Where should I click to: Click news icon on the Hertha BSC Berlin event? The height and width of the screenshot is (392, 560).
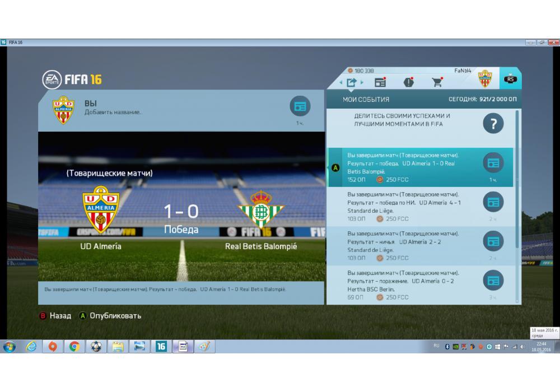(x=493, y=281)
